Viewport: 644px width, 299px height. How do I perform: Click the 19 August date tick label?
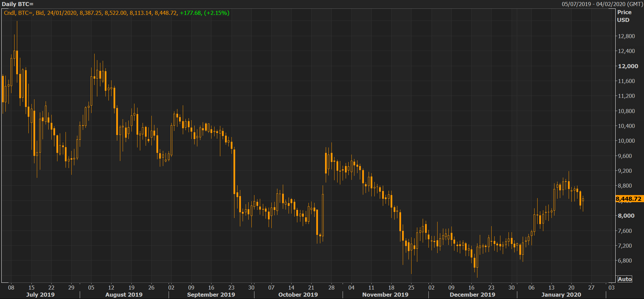click(131, 288)
